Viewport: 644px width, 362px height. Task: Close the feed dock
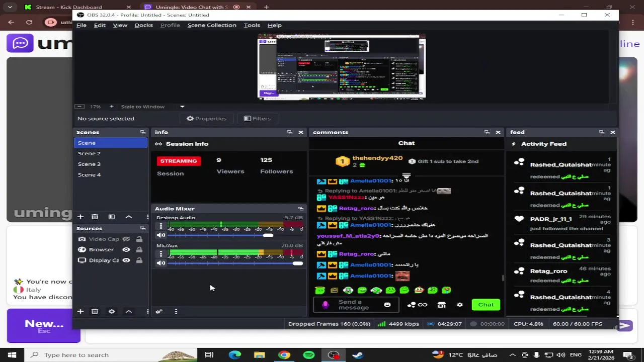click(613, 132)
